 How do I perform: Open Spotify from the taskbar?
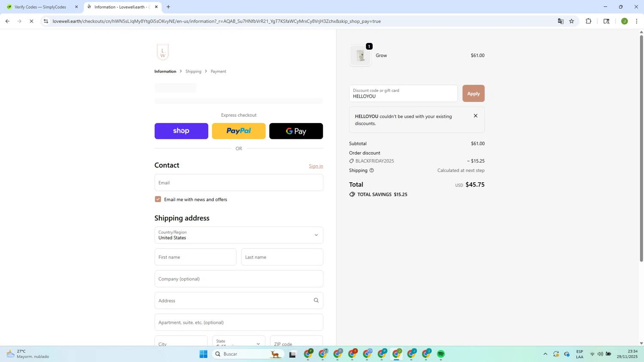point(441,354)
